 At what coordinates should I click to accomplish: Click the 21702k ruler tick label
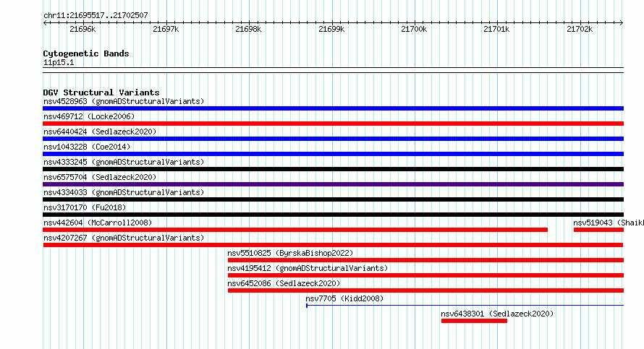click(x=580, y=29)
